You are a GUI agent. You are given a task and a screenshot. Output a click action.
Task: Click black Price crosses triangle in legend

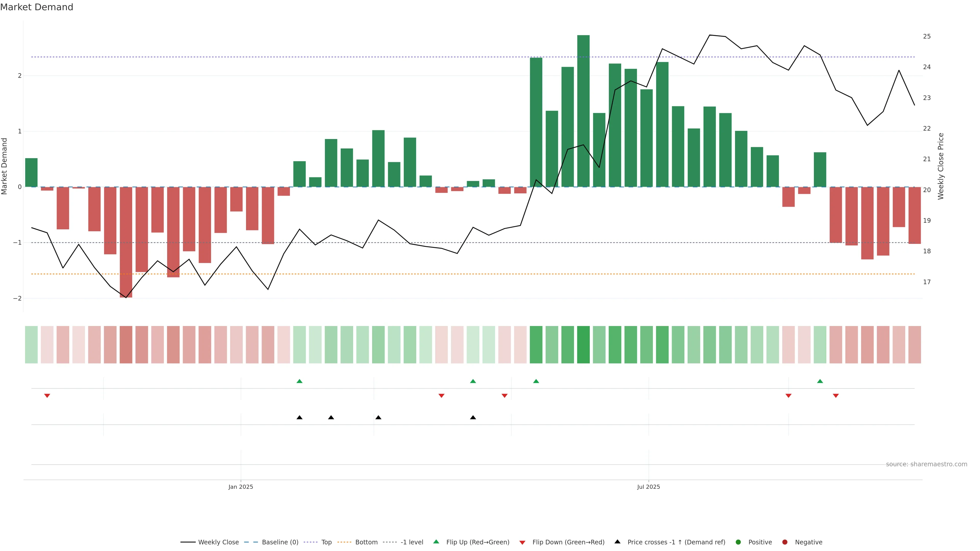click(x=617, y=542)
